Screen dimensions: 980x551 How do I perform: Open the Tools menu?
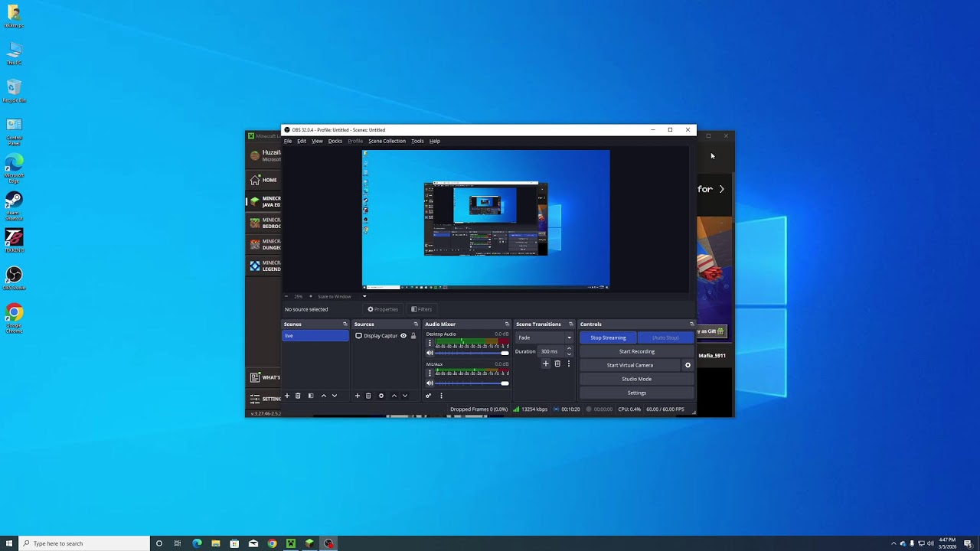pos(417,141)
